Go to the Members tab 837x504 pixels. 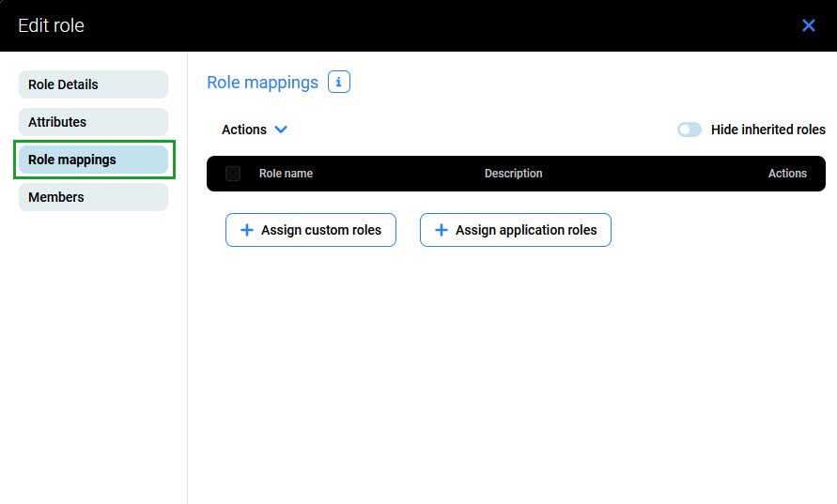click(93, 197)
